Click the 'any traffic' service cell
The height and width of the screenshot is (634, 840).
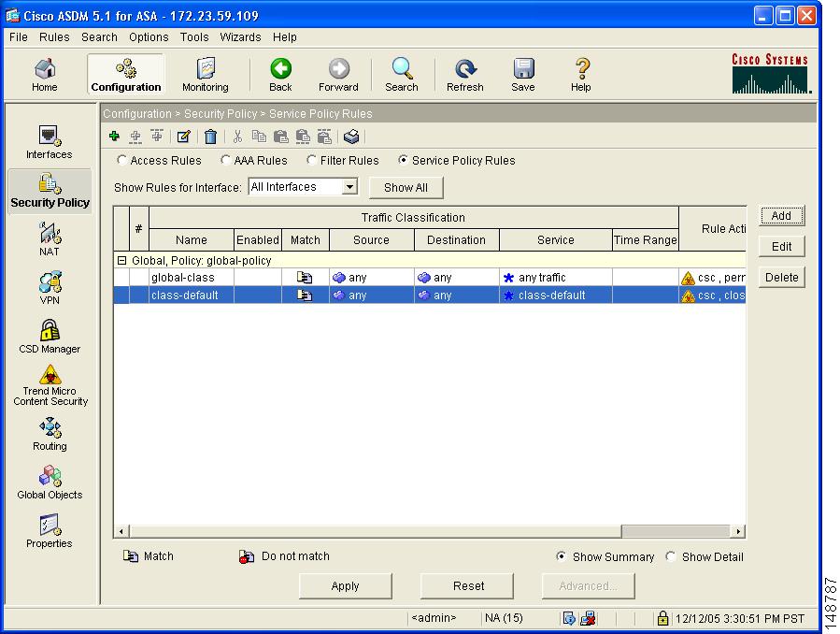[x=556, y=277]
